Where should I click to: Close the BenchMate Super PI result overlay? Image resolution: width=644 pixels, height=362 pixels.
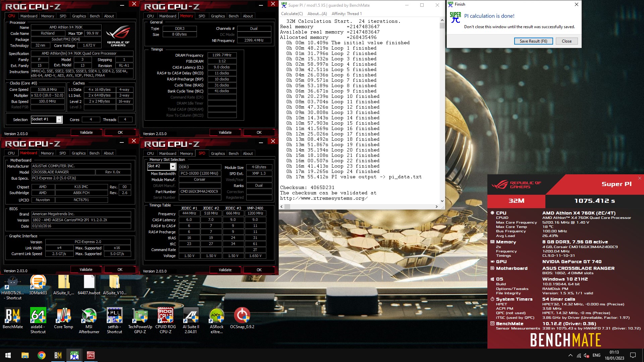(639, 178)
